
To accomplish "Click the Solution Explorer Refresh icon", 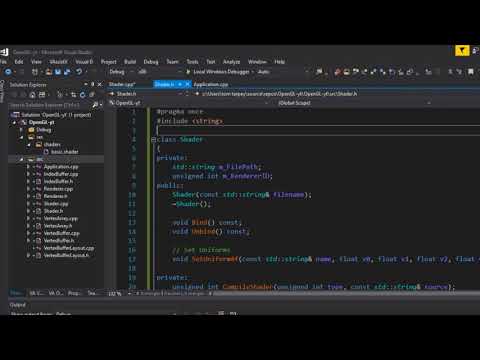I will [82, 95].
